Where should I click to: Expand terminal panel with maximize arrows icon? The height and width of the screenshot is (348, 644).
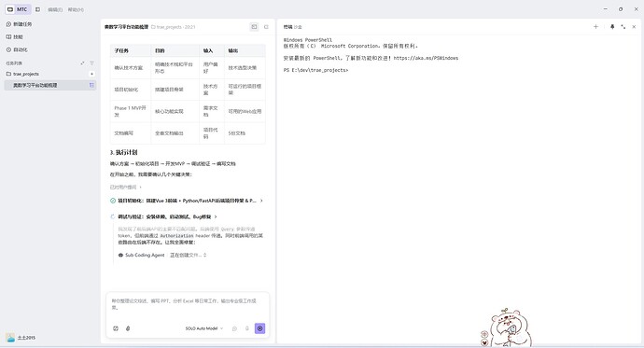click(623, 27)
